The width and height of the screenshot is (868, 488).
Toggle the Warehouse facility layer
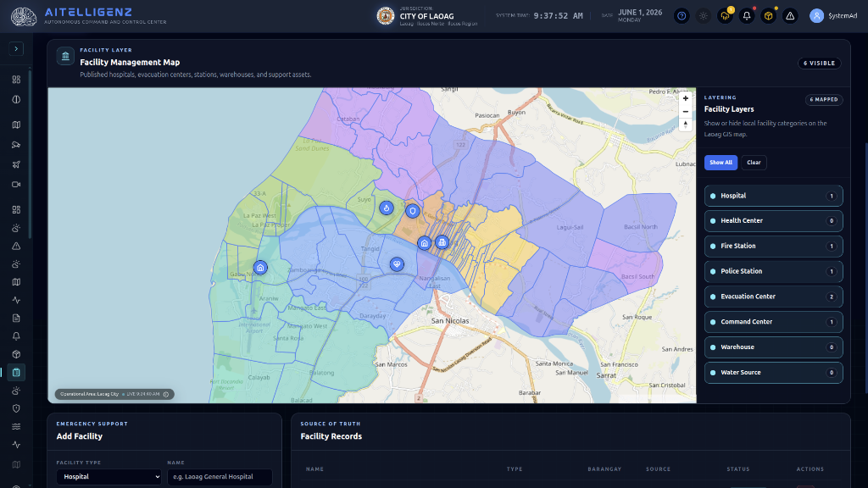773,347
